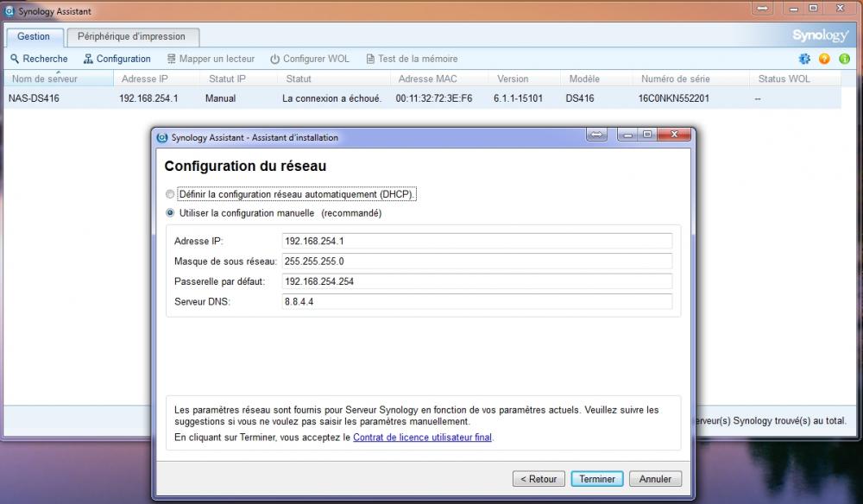Click the Masque de sous réseau field
Screen dimensions: 863x504
click(476, 261)
